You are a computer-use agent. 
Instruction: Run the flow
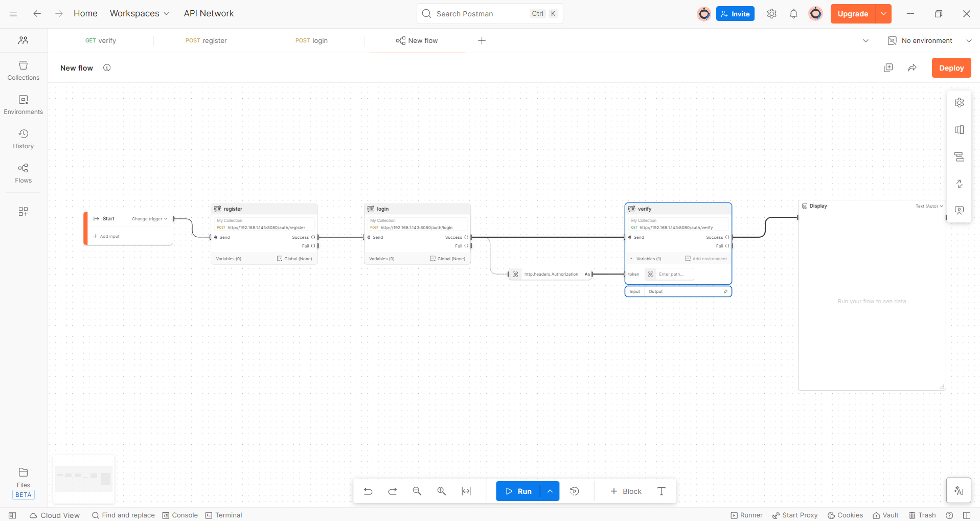tap(518, 491)
